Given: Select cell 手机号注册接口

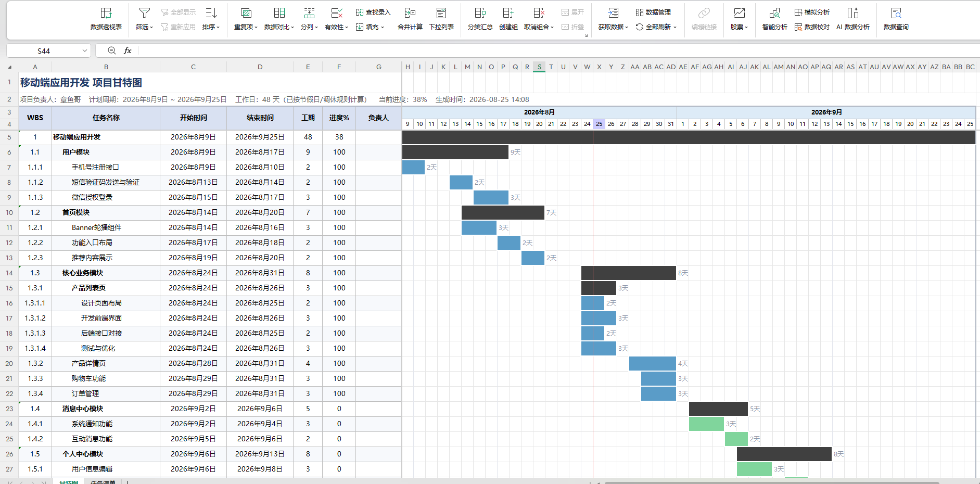Looking at the screenshot, I should pyautogui.click(x=106, y=167).
